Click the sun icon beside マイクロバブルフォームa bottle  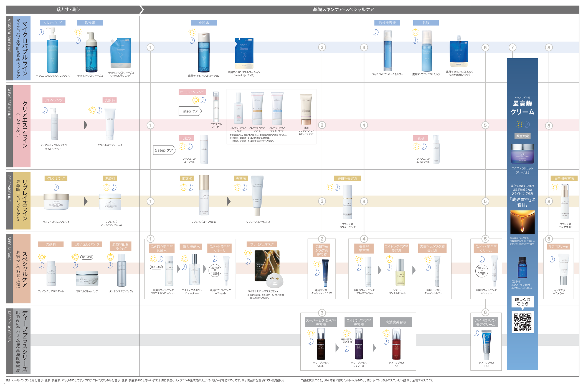[x=78, y=32]
